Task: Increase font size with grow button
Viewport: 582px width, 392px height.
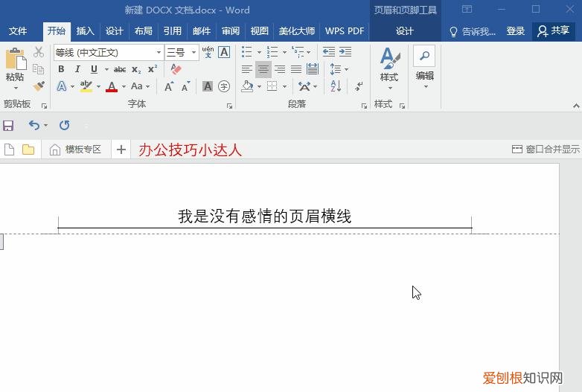Action: (x=169, y=86)
